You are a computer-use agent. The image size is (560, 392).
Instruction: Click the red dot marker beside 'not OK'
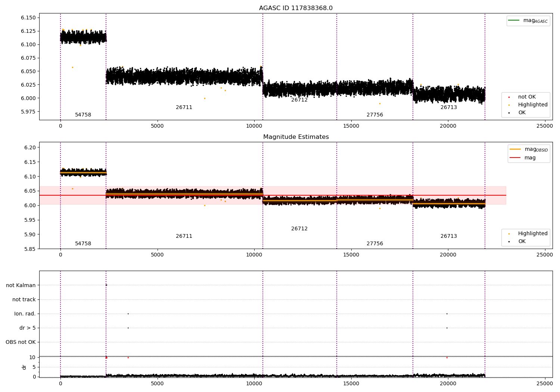509,97
